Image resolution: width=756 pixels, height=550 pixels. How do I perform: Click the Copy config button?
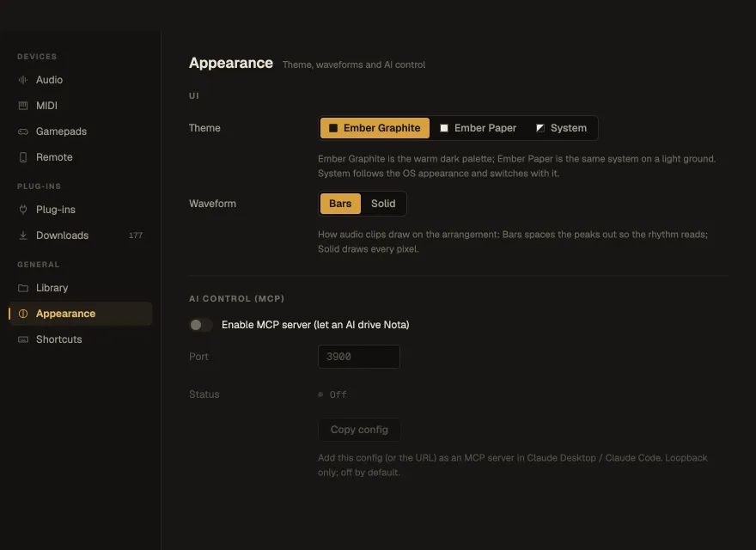(x=359, y=430)
